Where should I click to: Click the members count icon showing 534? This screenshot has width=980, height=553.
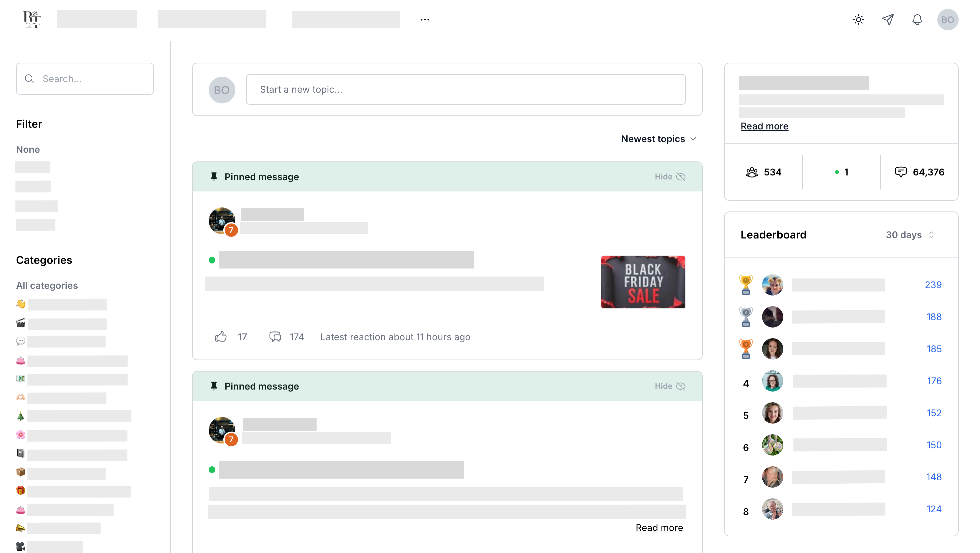point(752,172)
